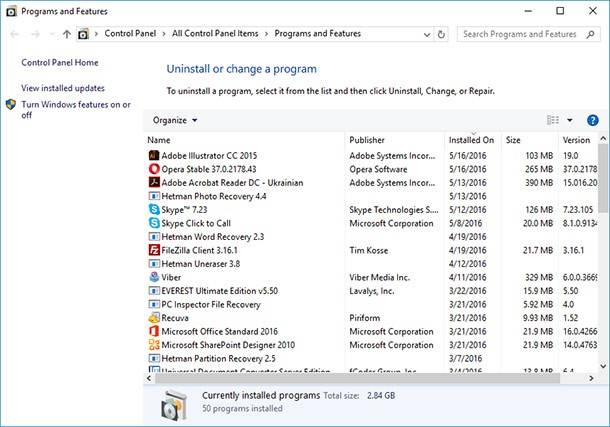Open the view options dropdown arrow
This screenshot has width=610, height=427.
pyautogui.click(x=570, y=120)
